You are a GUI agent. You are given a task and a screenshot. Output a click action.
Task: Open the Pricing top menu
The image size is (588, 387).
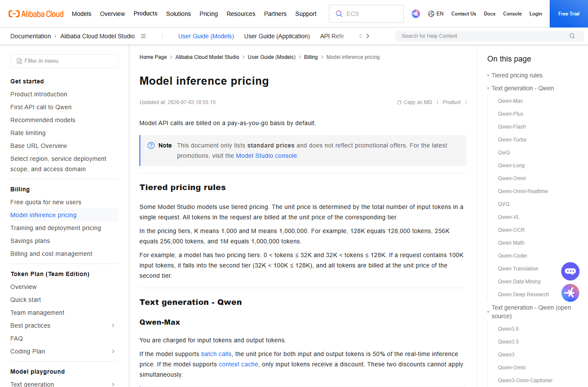pyautogui.click(x=209, y=14)
